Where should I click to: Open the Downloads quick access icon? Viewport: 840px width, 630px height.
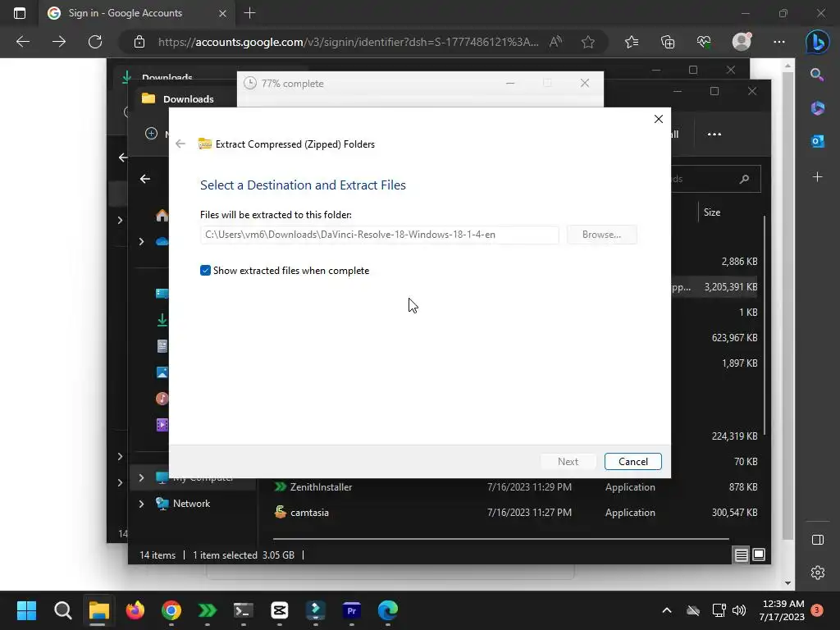click(162, 321)
